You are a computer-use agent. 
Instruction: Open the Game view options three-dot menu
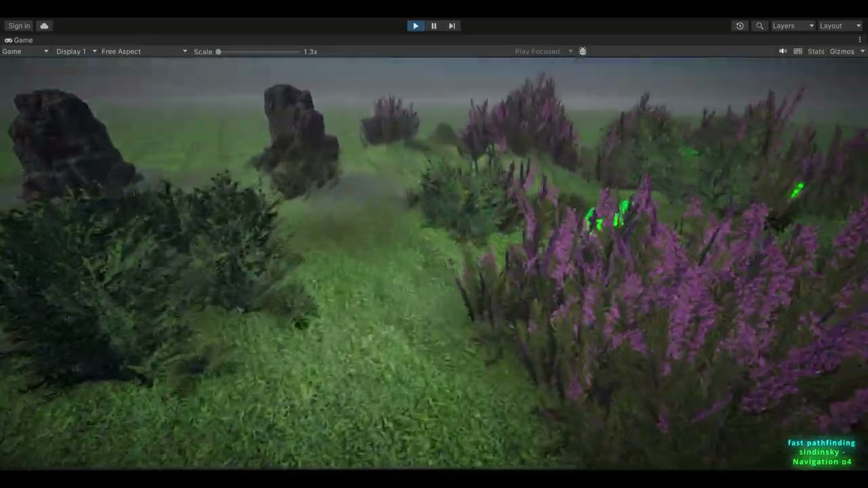point(860,40)
